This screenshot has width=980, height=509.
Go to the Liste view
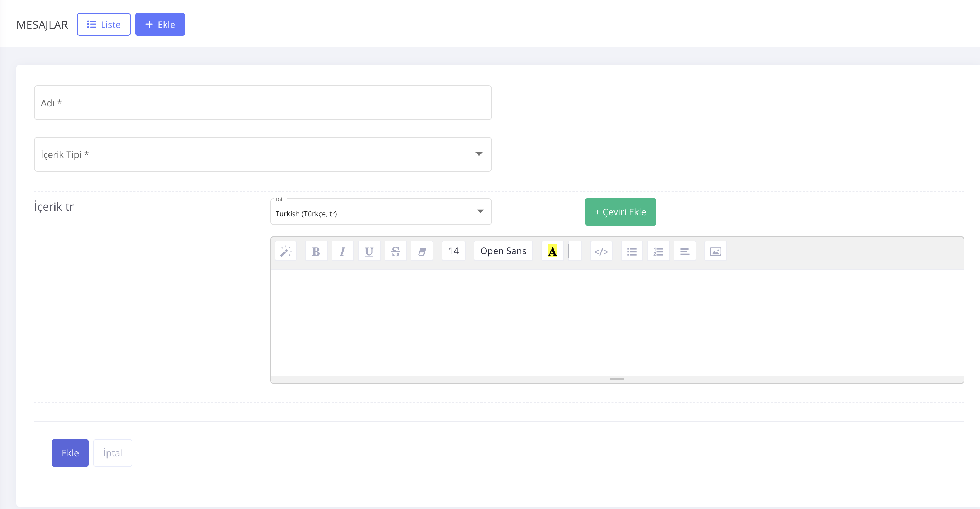[x=103, y=25]
